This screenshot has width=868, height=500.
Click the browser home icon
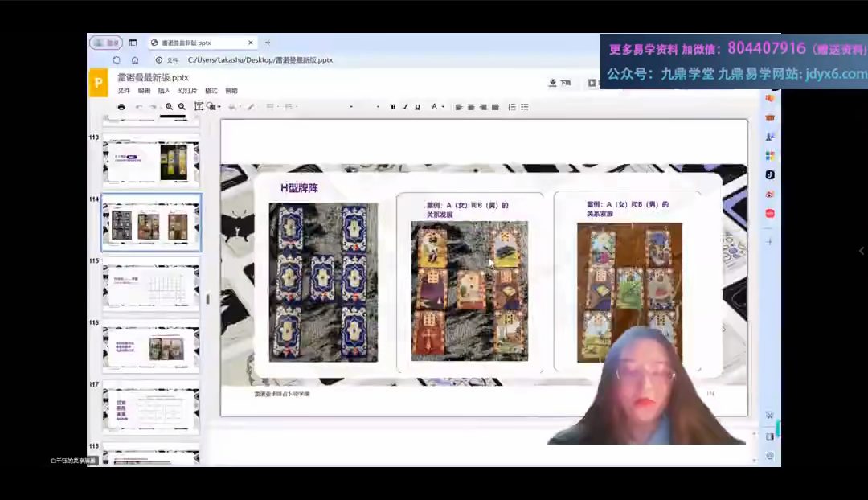click(x=135, y=60)
